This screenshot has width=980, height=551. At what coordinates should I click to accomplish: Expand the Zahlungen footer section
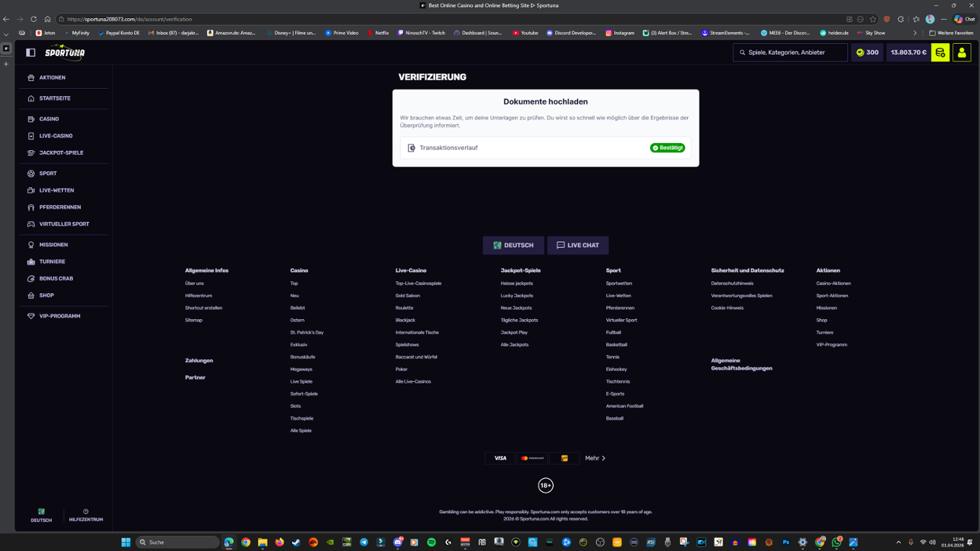tap(199, 360)
